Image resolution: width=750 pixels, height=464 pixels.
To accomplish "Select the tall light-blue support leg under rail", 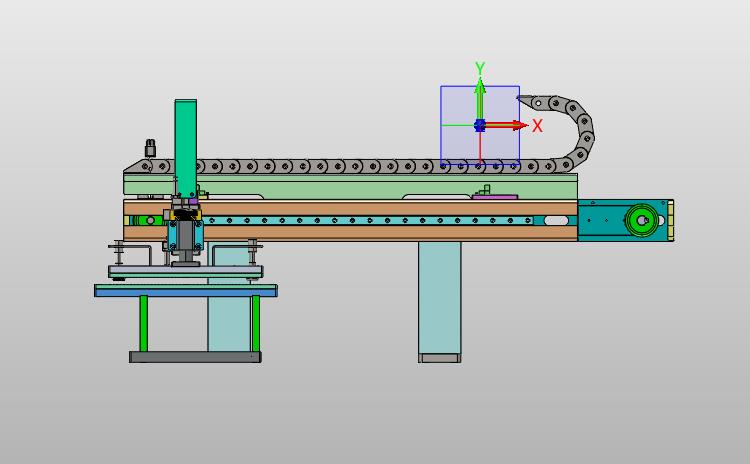I will click(440, 298).
